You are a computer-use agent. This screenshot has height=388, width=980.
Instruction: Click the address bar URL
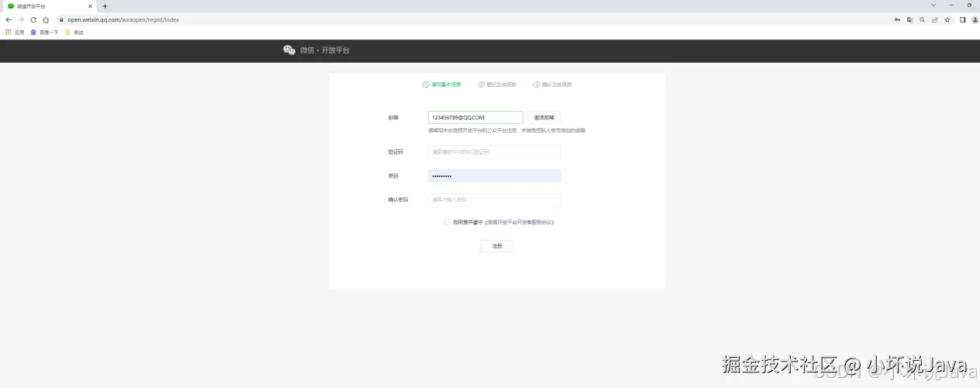[123, 19]
